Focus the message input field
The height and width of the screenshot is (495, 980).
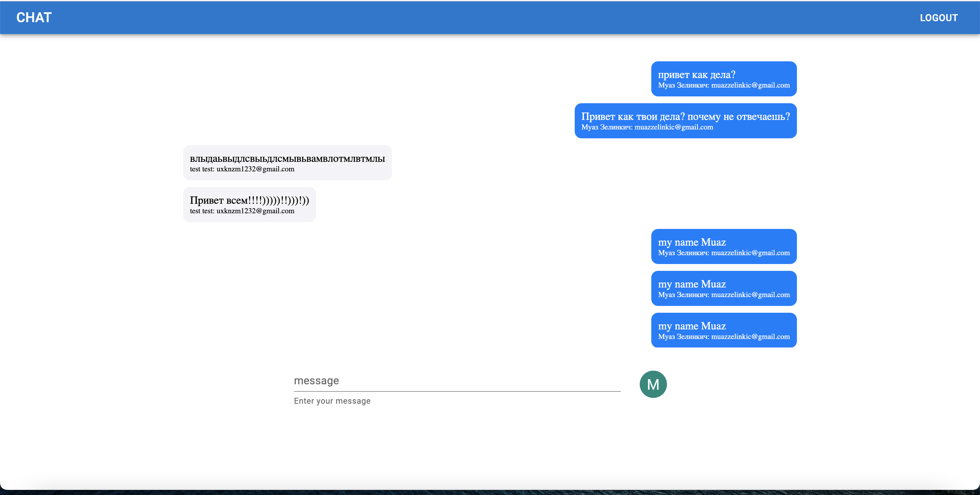[457, 381]
